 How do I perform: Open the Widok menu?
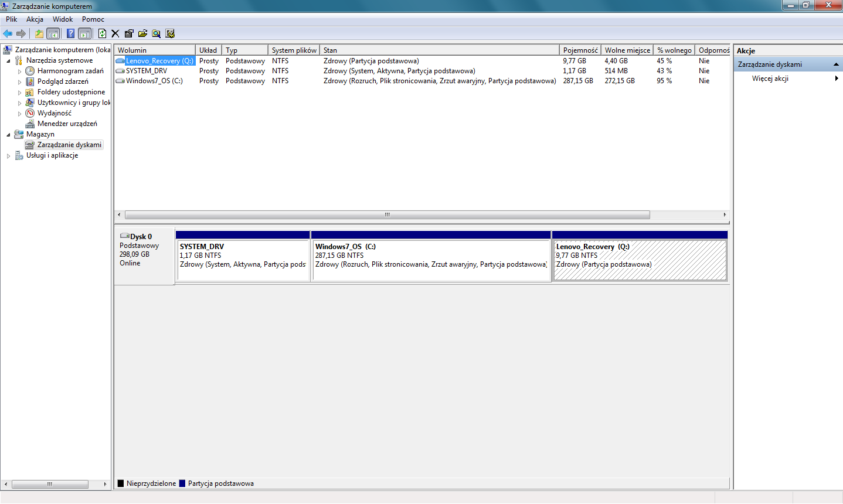click(63, 19)
